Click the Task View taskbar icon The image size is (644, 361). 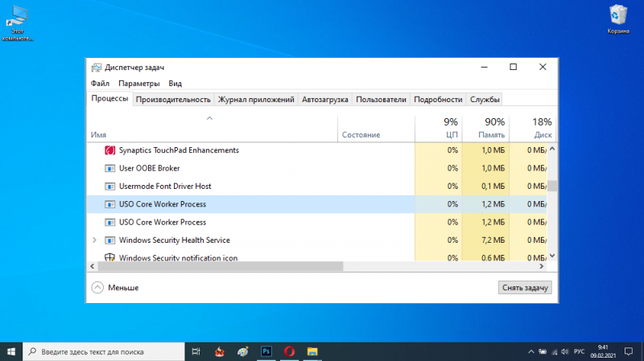tap(196, 351)
